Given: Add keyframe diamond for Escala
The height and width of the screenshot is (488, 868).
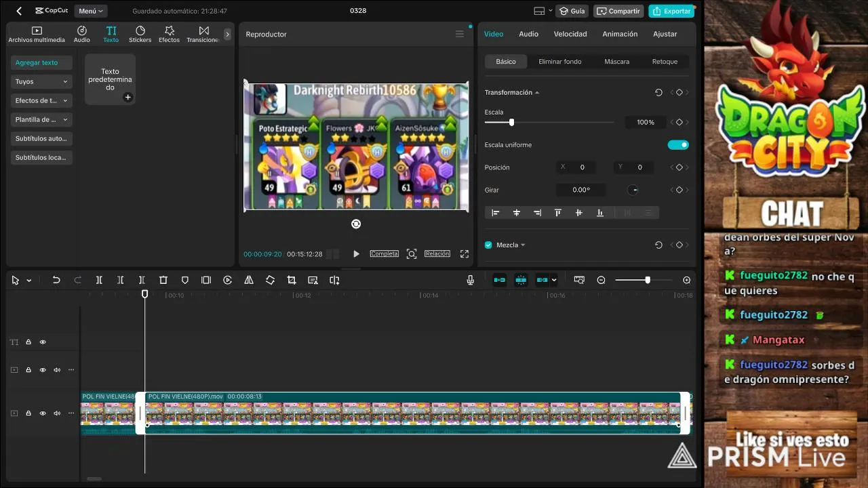Looking at the screenshot, I should pyautogui.click(x=679, y=122).
